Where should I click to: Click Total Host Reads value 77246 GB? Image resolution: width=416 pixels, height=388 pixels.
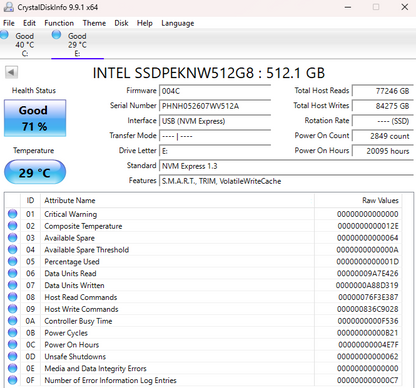pyautogui.click(x=383, y=91)
